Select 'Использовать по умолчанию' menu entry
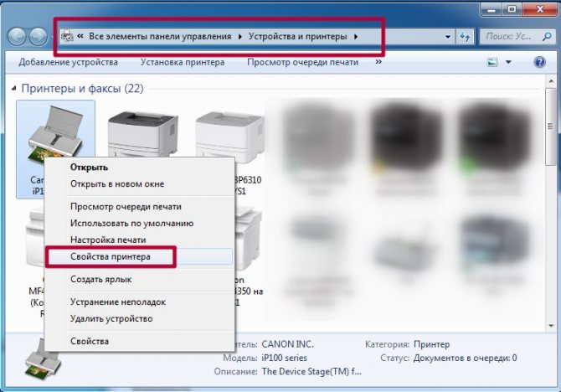The image size is (561, 392). click(x=131, y=224)
